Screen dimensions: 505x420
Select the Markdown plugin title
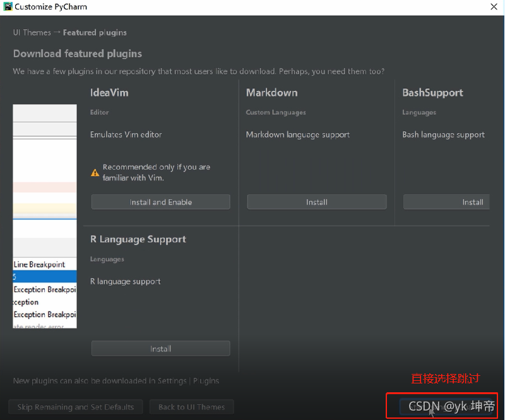point(272,93)
